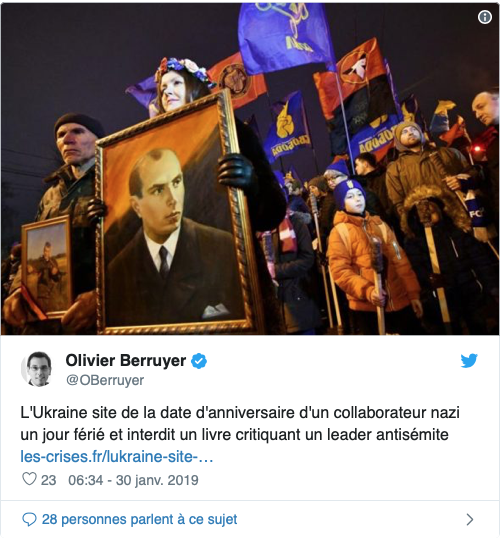Screen dimensions: 504x550
Task: Click the red and black flag in photo
Action: tap(354, 91)
